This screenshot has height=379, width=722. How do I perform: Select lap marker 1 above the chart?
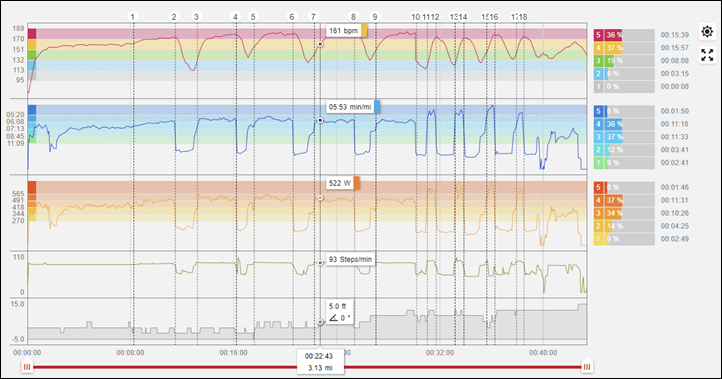[133, 17]
